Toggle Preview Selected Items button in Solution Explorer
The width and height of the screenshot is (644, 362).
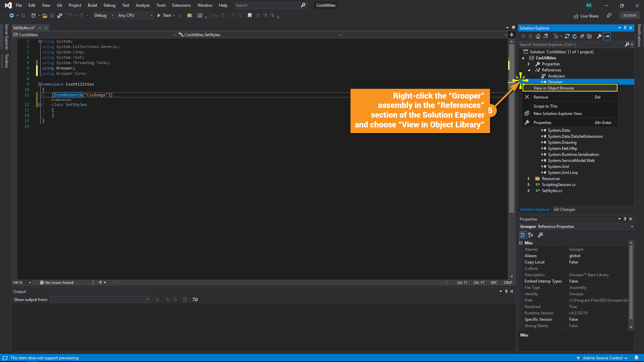pos(607,36)
